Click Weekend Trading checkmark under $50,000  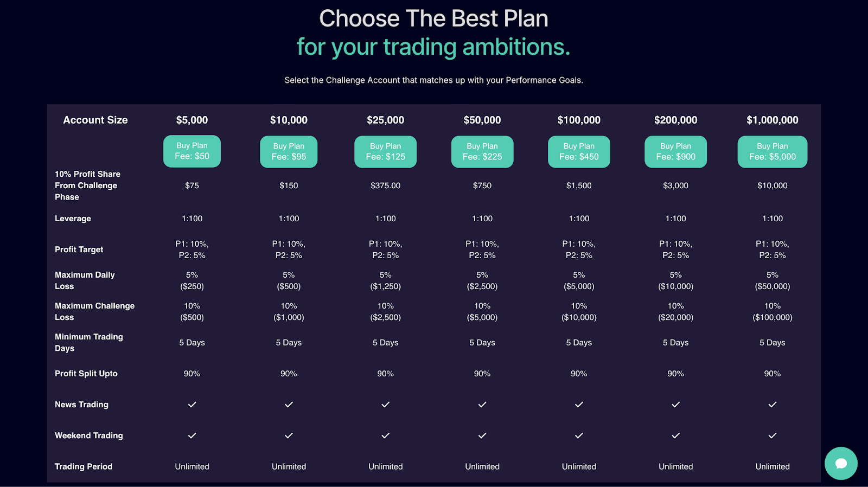point(482,435)
